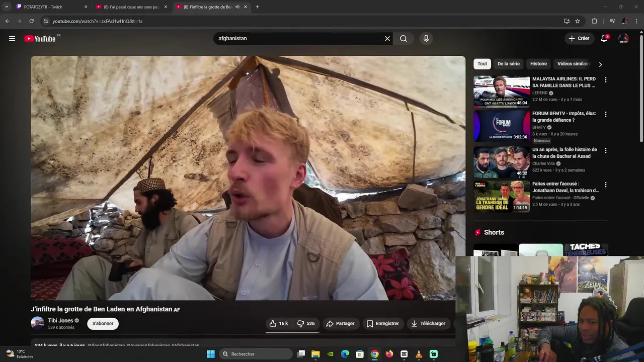Open Firefox from the taskbar

(389, 354)
